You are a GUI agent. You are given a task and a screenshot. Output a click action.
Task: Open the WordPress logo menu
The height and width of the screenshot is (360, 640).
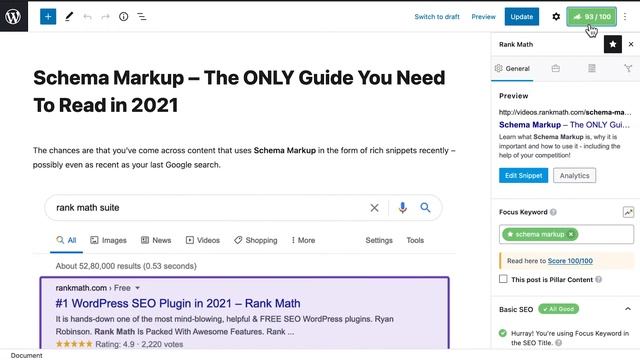pyautogui.click(x=13, y=16)
